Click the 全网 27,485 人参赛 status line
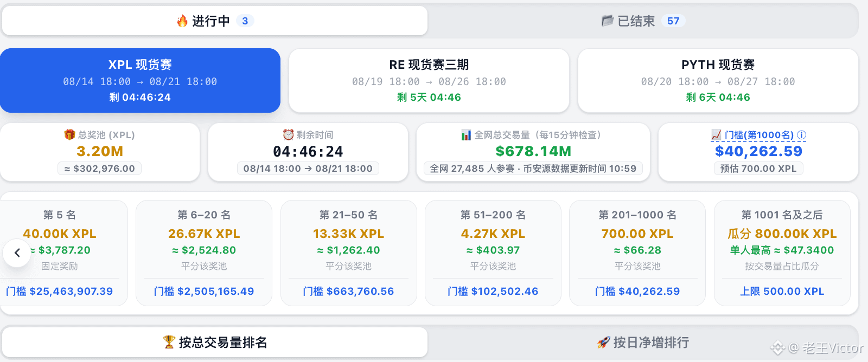Image resolution: width=868 pixels, height=362 pixels. click(x=533, y=169)
